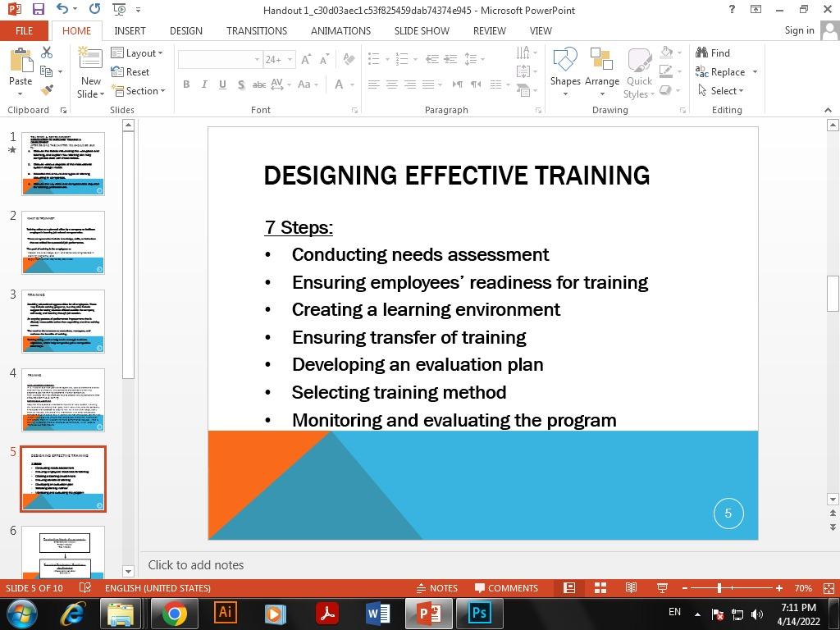Toggle Italic formatting
Screen dimensions: 840x630
(x=204, y=84)
